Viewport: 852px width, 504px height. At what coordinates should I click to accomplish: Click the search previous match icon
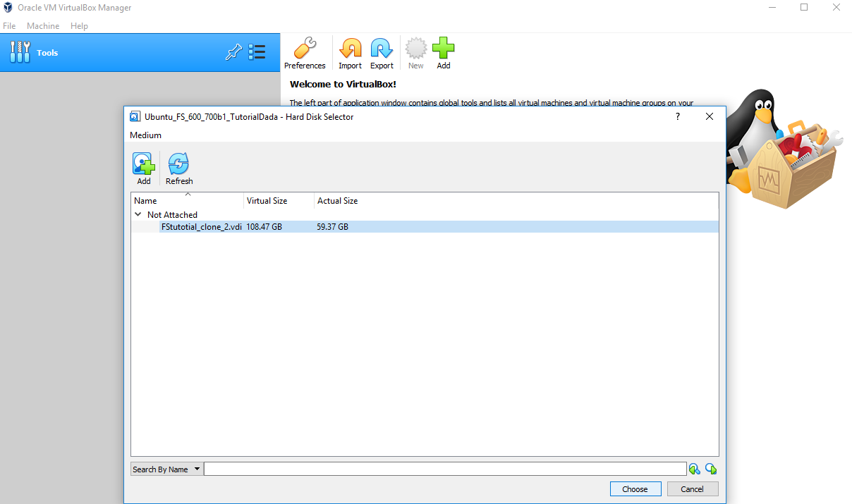[695, 469]
